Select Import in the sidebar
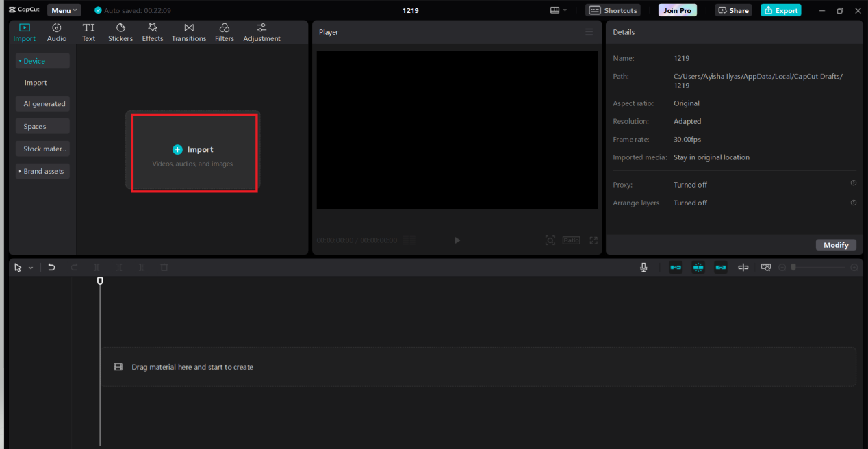This screenshot has width=868, height=449. point(36,83)
